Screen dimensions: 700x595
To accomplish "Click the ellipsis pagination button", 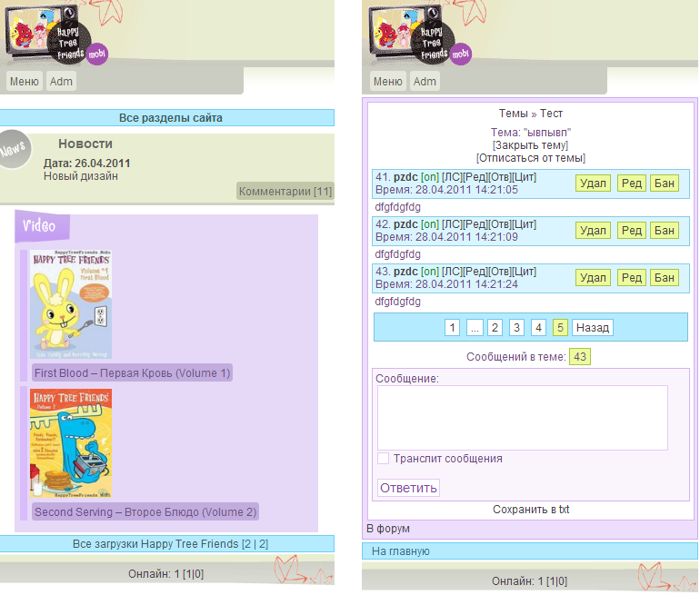I will pos(475,328).
